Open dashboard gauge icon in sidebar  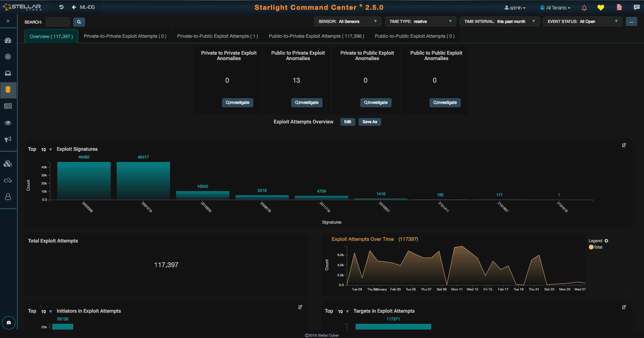point(8,40)
